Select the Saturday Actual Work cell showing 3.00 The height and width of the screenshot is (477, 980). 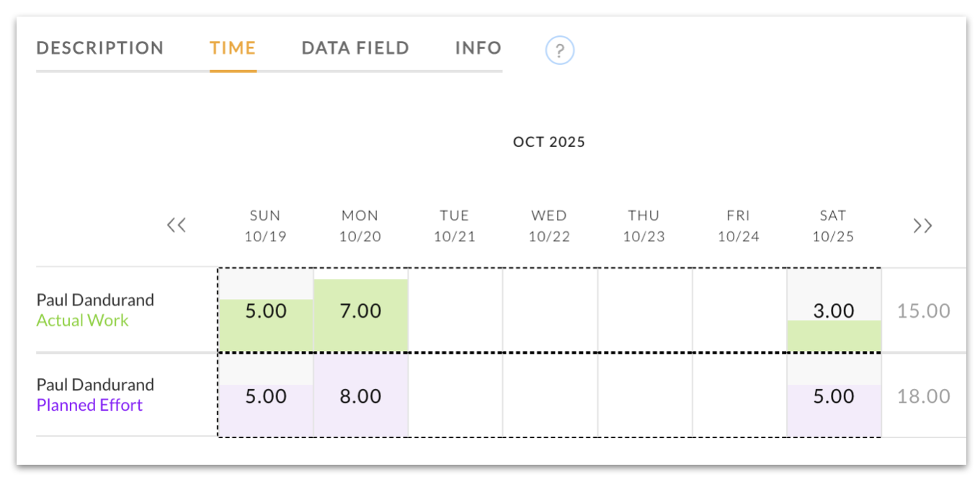[x=834, y=311]
